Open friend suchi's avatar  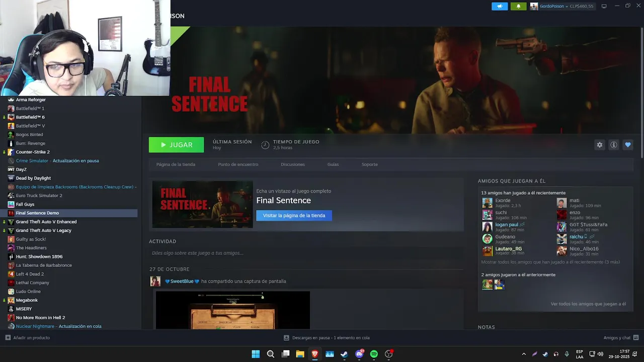(x=487, y=215)
